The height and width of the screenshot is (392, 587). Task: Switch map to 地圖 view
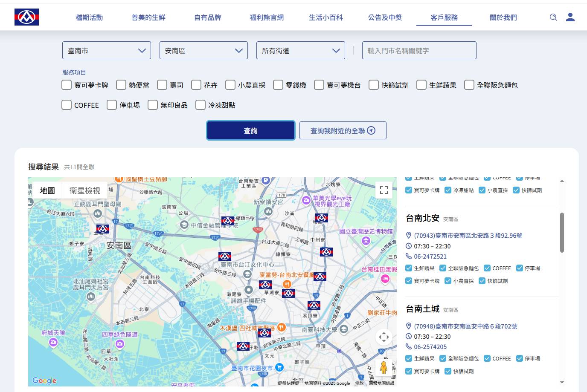(x=47, y=190)
